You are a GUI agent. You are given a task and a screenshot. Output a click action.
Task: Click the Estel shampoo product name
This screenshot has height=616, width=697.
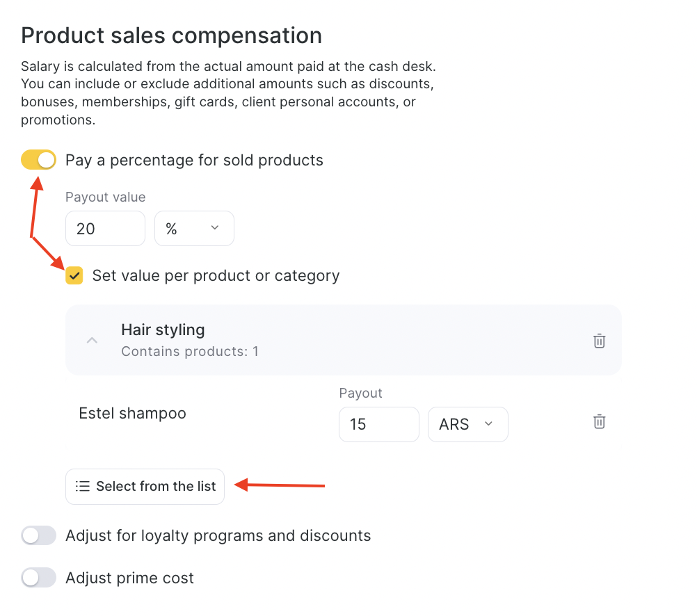pos(133,414)
